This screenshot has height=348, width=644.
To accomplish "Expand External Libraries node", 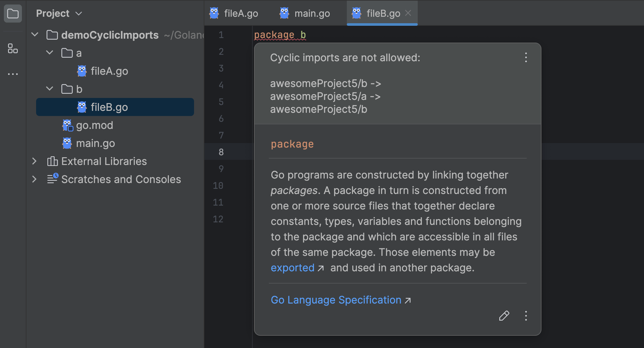I will tap(34, 161).
